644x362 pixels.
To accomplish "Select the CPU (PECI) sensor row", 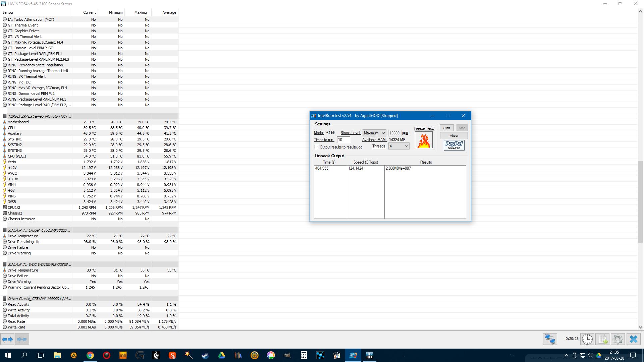I will pyautogui.click(x=90, y=156).
